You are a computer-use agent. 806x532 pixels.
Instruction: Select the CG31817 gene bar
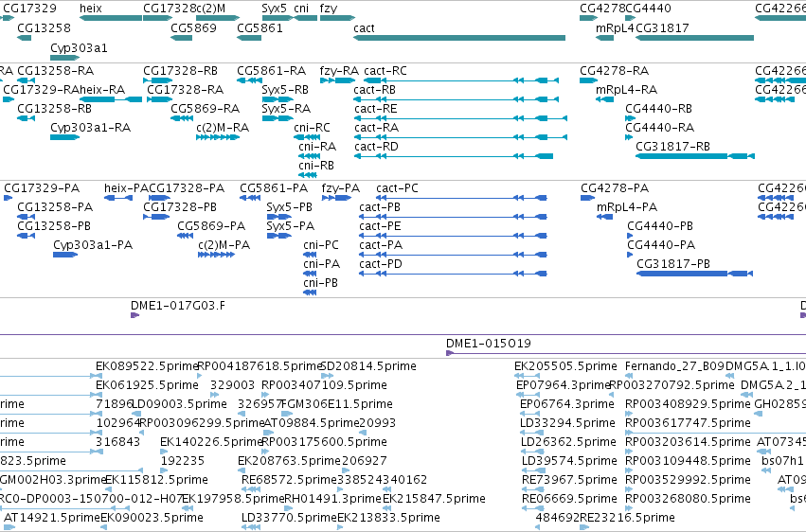click(694, 38)
